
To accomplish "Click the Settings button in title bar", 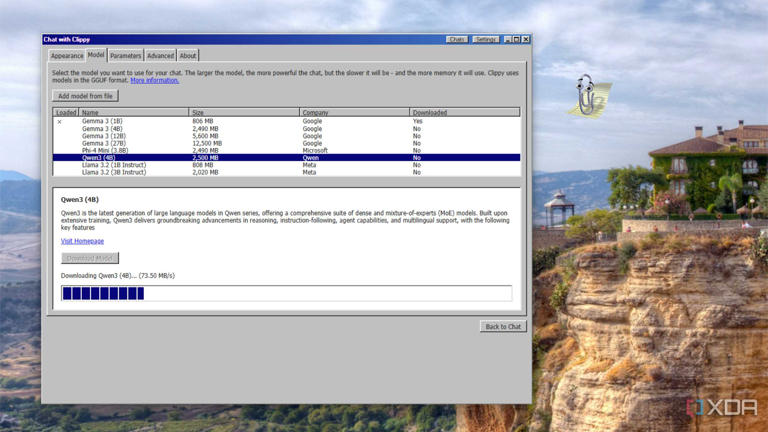I will [485, 39].
